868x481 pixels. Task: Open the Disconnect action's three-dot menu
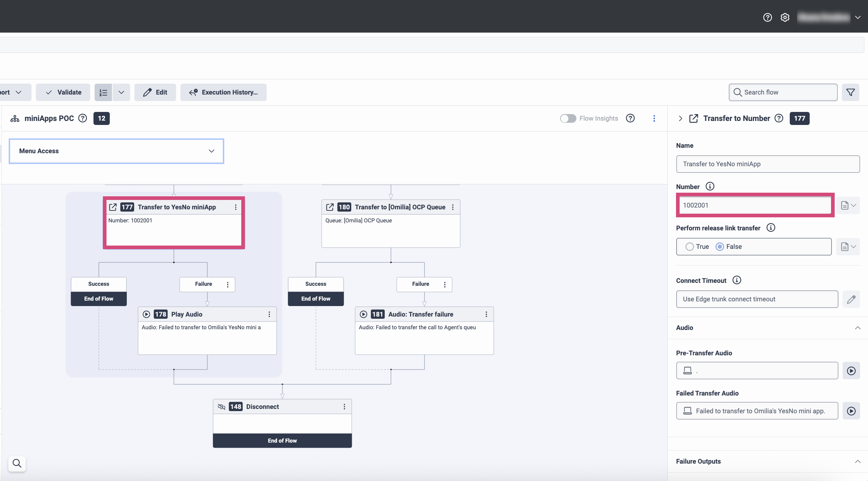(344, 407)
